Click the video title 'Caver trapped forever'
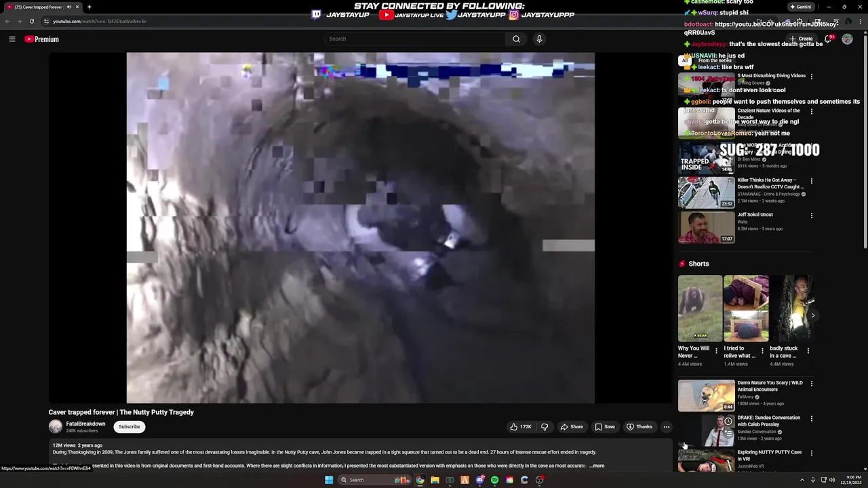 121,412
